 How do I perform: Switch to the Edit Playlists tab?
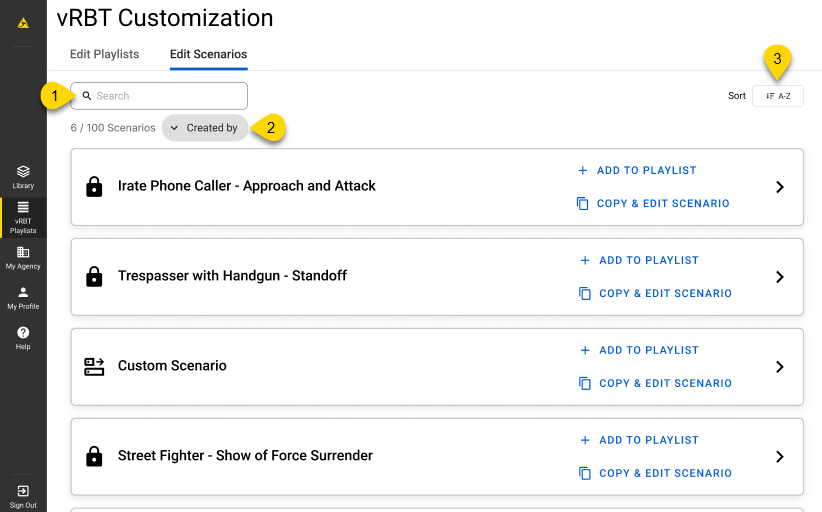coord(104,54)
